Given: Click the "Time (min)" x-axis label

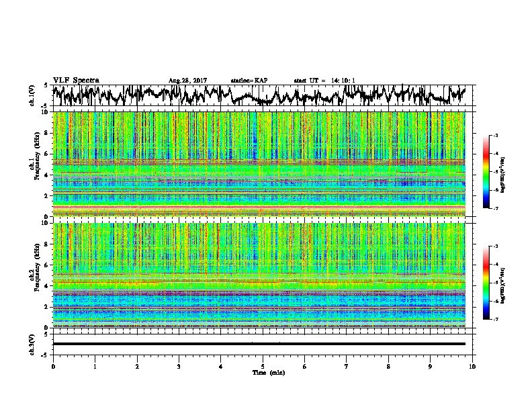Looking at the screenshot, I should 269,373.
